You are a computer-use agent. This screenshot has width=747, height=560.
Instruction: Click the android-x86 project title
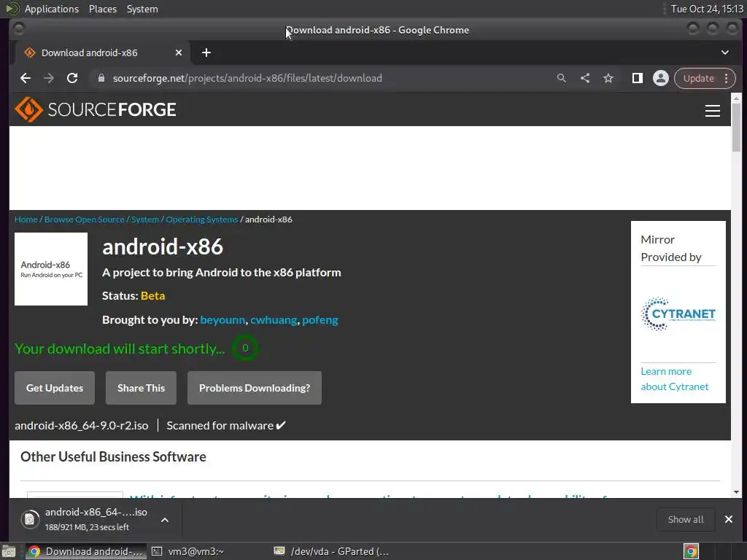pyautogui.click(x=163, y=246)
